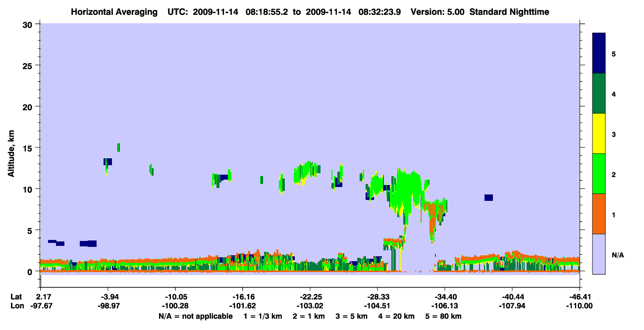Click the longitude value -101.62

[243, 306]
